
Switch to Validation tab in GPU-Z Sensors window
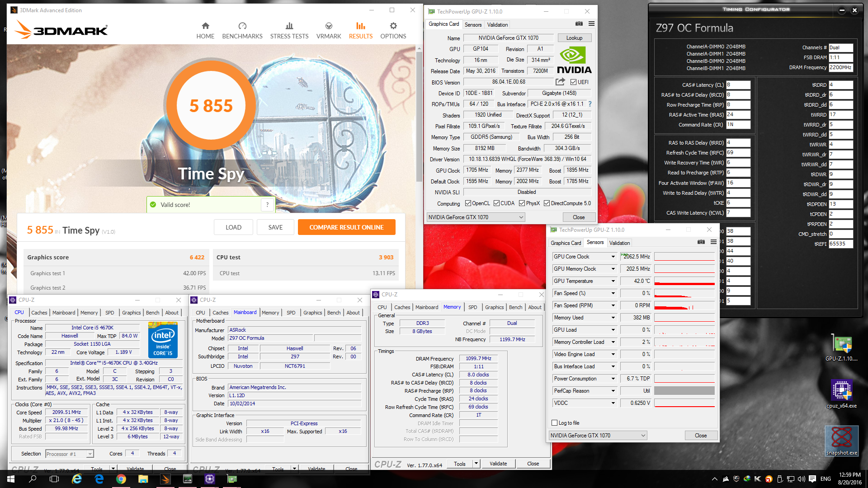619,243
